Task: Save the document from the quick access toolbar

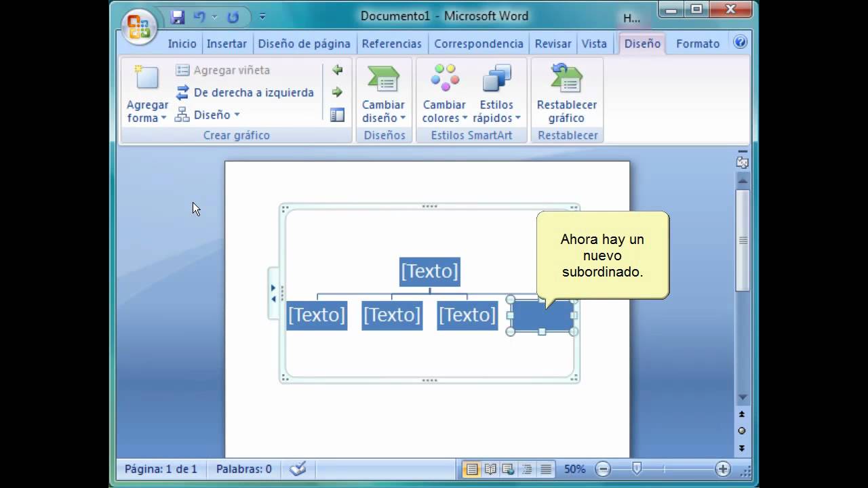Action: (x=178, y=17)
